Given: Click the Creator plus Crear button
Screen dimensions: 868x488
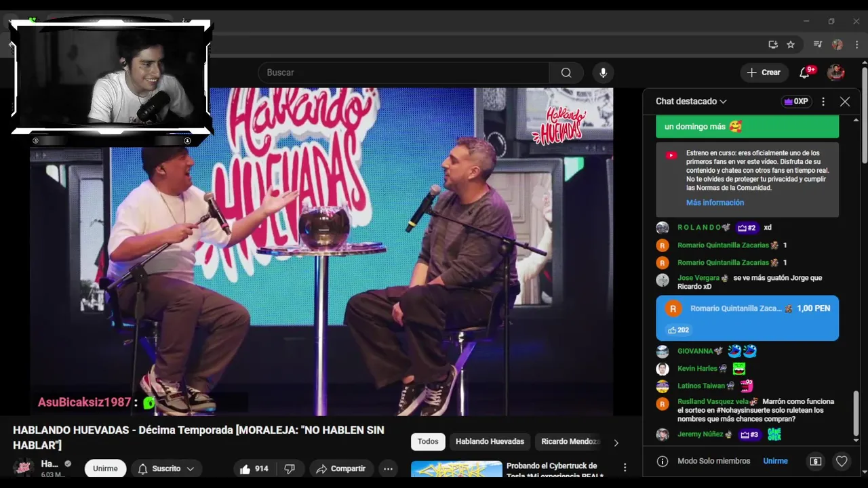Looking at the screenshot, I should 764,73.
